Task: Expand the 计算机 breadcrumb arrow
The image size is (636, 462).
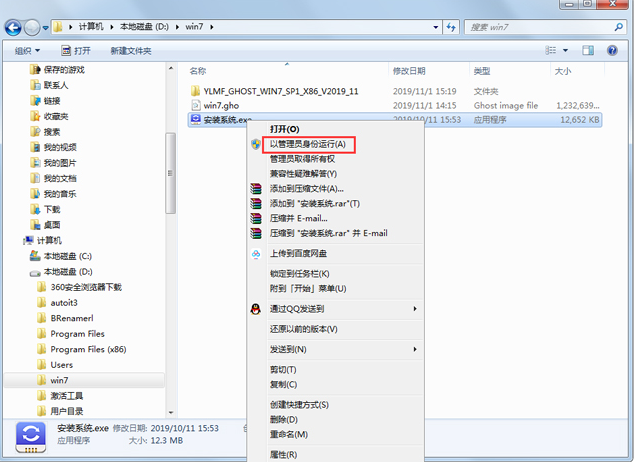Action: (112, 27)
